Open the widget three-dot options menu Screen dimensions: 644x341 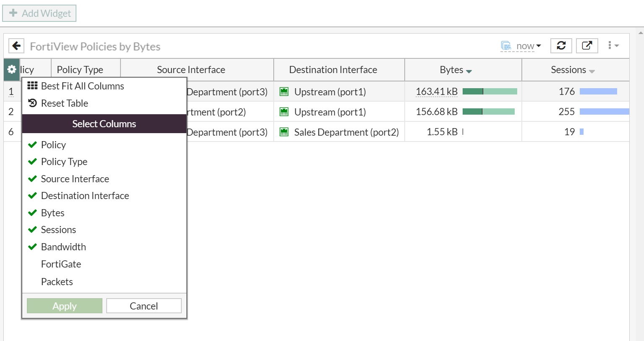click(x=613, y=45)
